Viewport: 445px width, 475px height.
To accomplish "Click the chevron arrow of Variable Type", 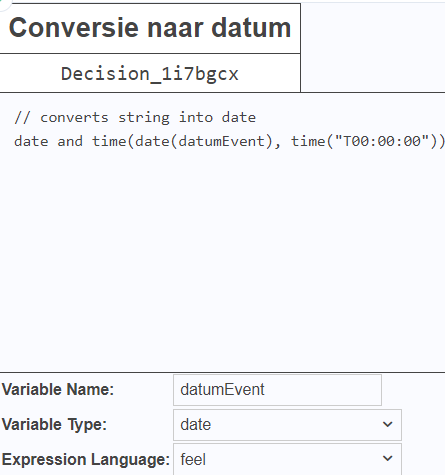I will tap(387, 425).
